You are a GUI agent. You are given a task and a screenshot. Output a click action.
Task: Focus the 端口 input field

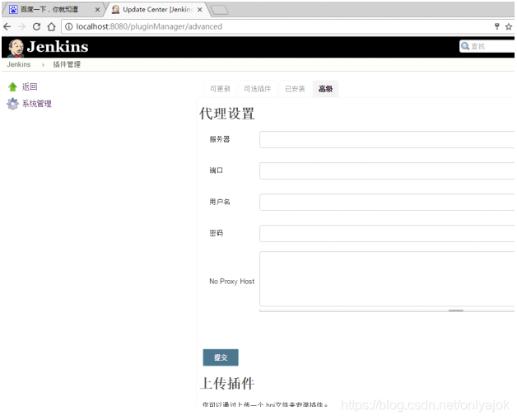pos(387,170)
